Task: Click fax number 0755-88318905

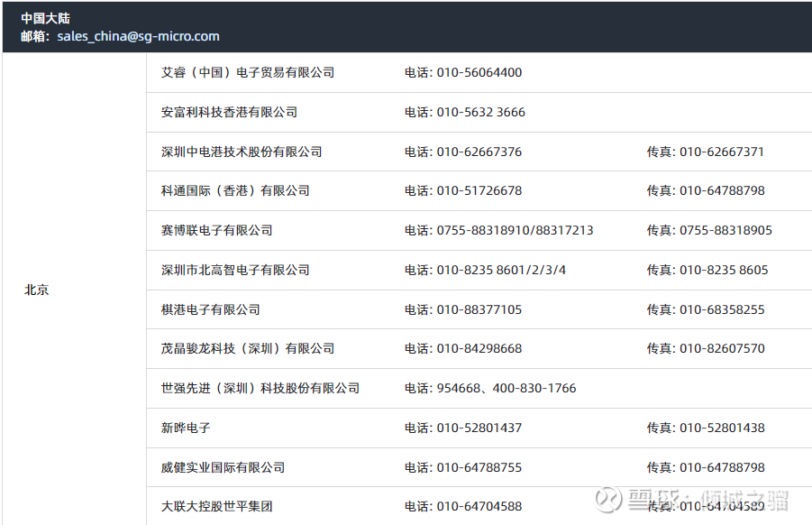Action: click(x=725, y=230)
